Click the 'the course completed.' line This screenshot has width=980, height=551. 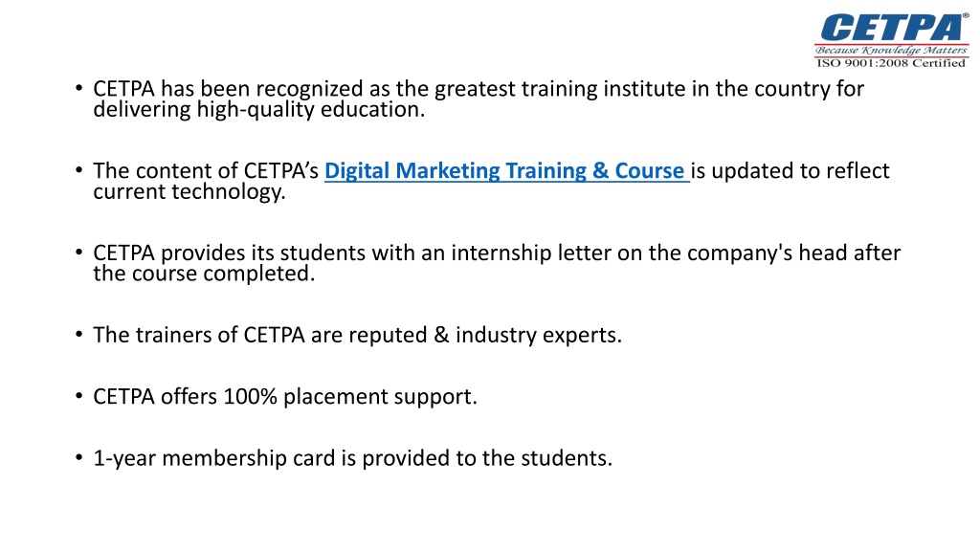coord(204,273)
